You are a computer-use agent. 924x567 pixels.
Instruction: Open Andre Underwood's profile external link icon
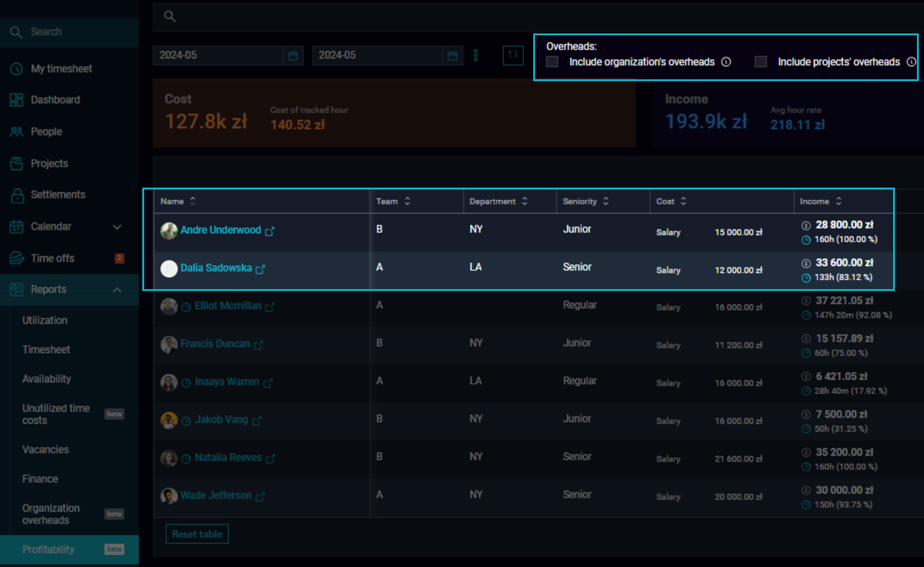pos(270,231)
